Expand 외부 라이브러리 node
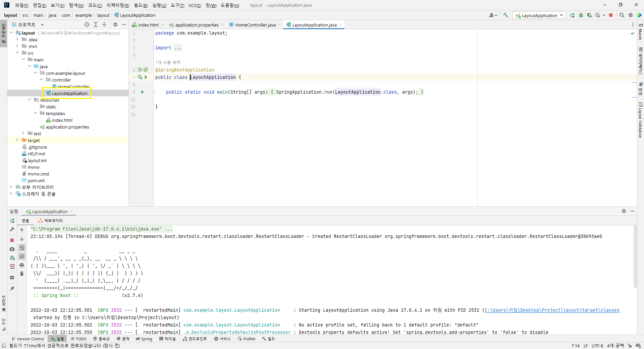This screenshot has width=644, height=349. pos(11,187)
